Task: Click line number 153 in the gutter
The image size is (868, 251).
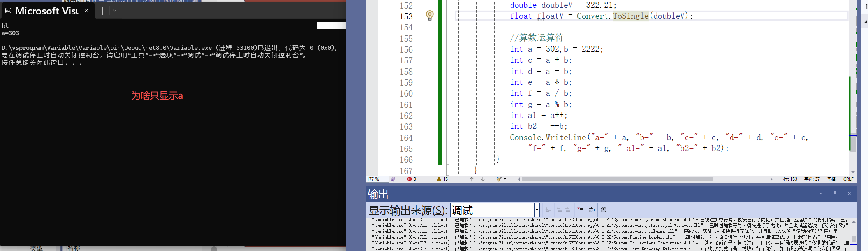Action: (406, 16)
